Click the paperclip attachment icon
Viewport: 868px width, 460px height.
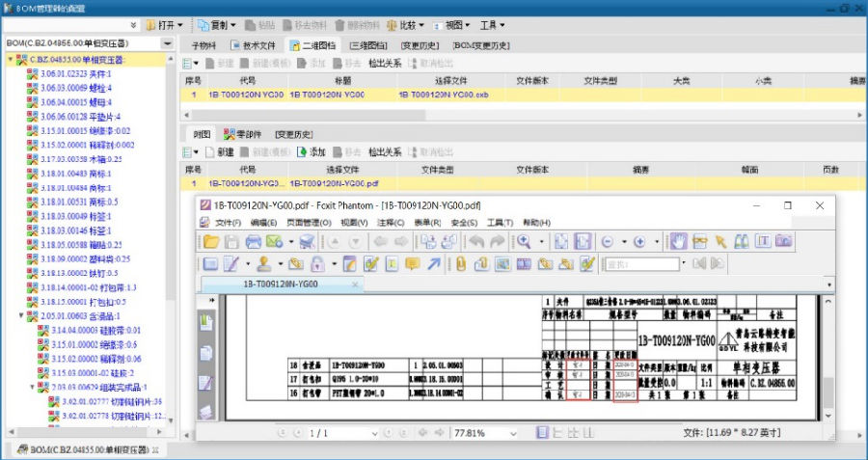pos(459,263)
